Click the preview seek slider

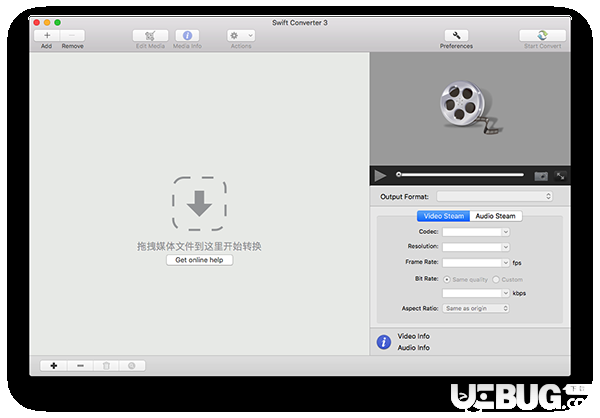click(x=461, y=175)
